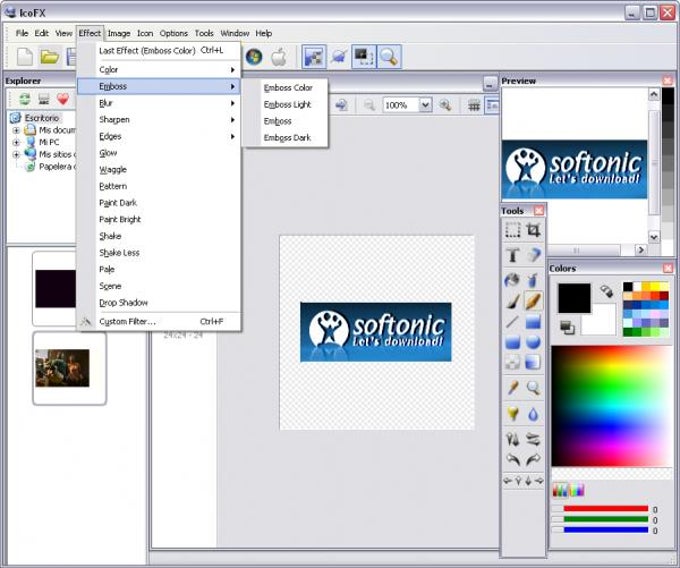
Task: Select Escritorio in Explorer tree
Action: [42, 118]
